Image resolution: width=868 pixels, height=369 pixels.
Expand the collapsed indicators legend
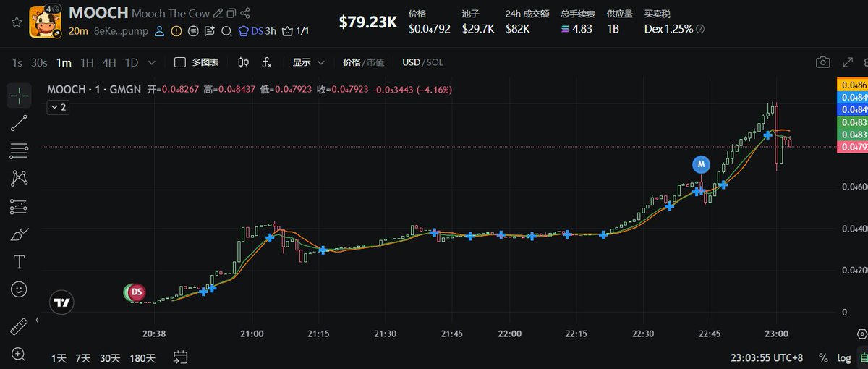(58, 107)
